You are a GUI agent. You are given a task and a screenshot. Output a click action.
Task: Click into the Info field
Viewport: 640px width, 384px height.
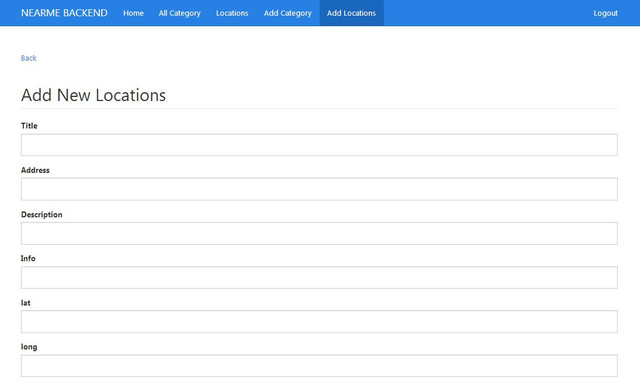(319, 277)
